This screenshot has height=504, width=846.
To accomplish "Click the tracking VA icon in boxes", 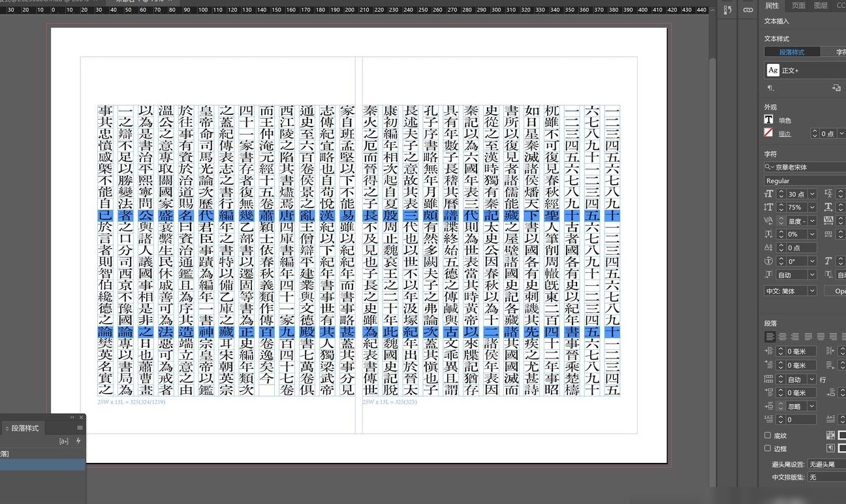I will coord(830,220).
